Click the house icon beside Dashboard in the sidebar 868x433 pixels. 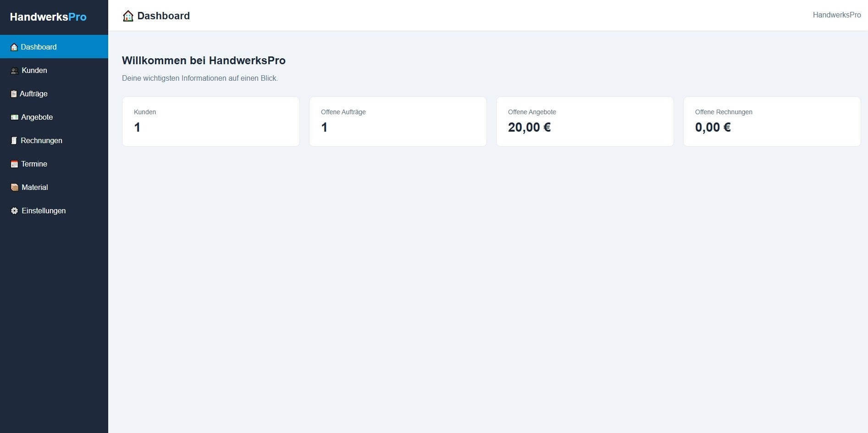14,47
